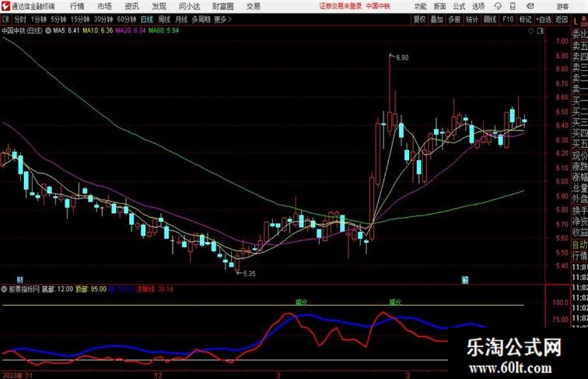
Task: Click the 叠加 overlay toolbar button
Action: click(x=437, y=19)
